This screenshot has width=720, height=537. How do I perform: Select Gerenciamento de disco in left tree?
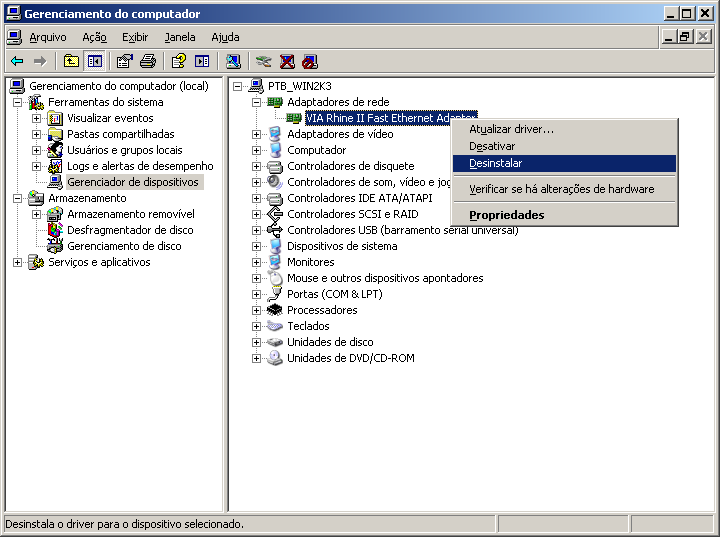(x=124, y=246)
